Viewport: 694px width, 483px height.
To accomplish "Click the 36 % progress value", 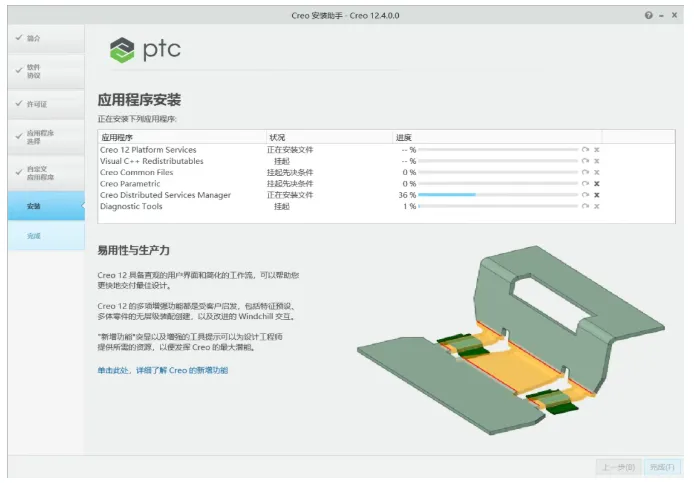I will click(x=407, y=195).
